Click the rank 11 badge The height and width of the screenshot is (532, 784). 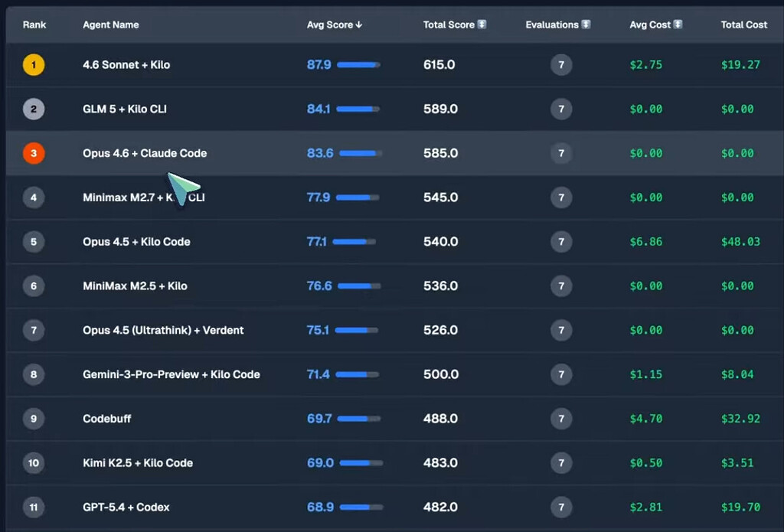click(x=34, y=507)
